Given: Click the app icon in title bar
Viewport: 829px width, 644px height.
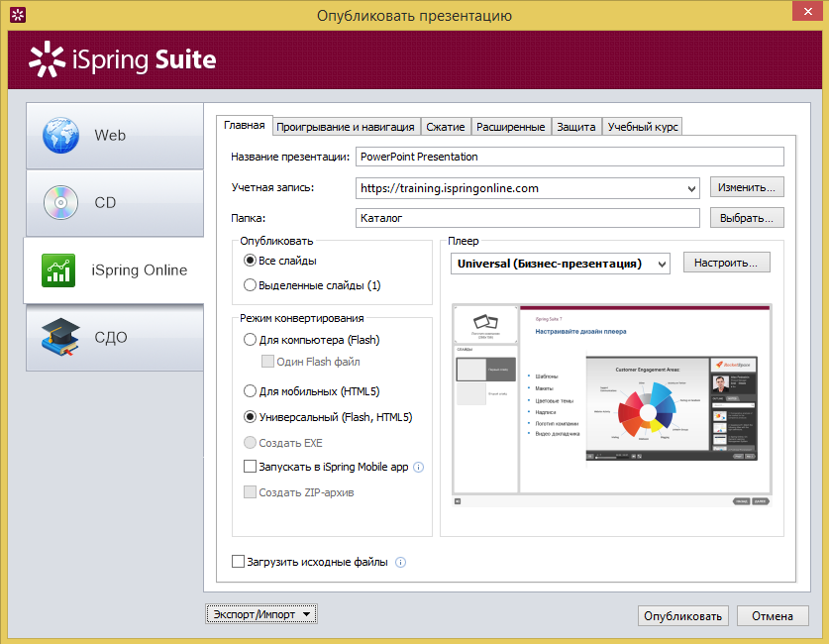Looking at the screenshot, I should click(18, 15).
